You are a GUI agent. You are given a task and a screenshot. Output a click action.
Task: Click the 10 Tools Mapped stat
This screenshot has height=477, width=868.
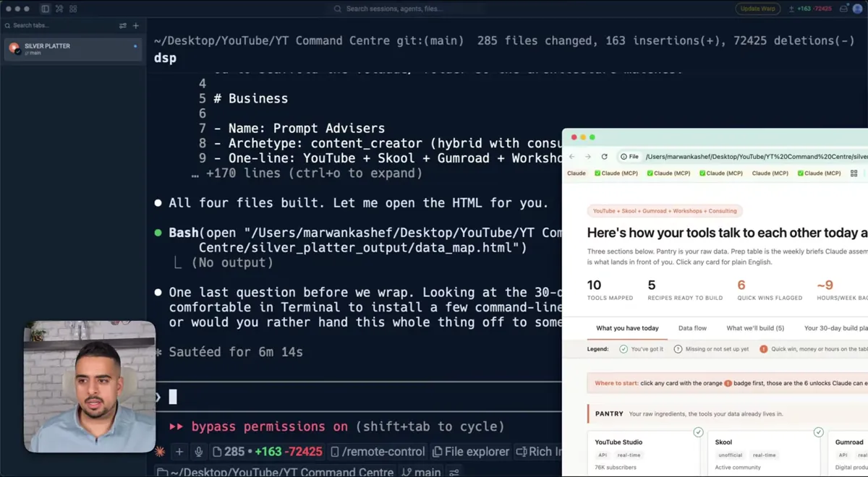tap(610, 289)
